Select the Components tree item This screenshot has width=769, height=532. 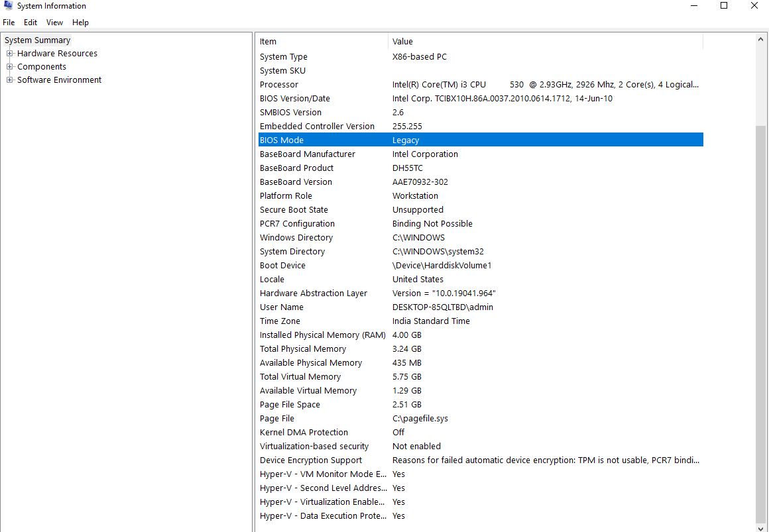tap(41, 66)
